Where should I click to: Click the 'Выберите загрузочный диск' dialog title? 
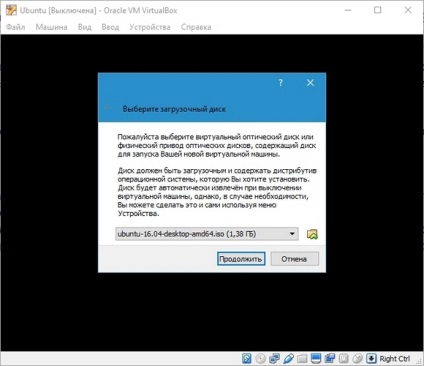pos(174,109)
